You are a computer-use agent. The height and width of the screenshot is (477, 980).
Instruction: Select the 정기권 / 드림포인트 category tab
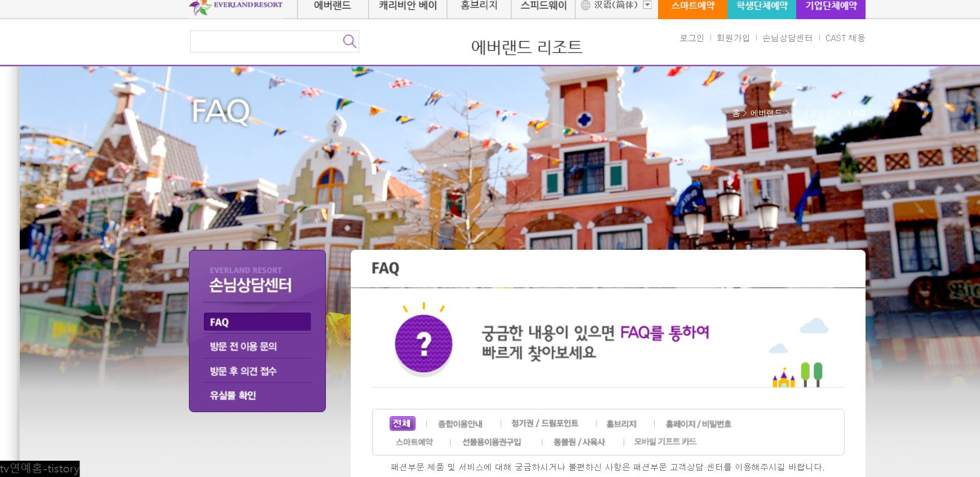point(545,423)
